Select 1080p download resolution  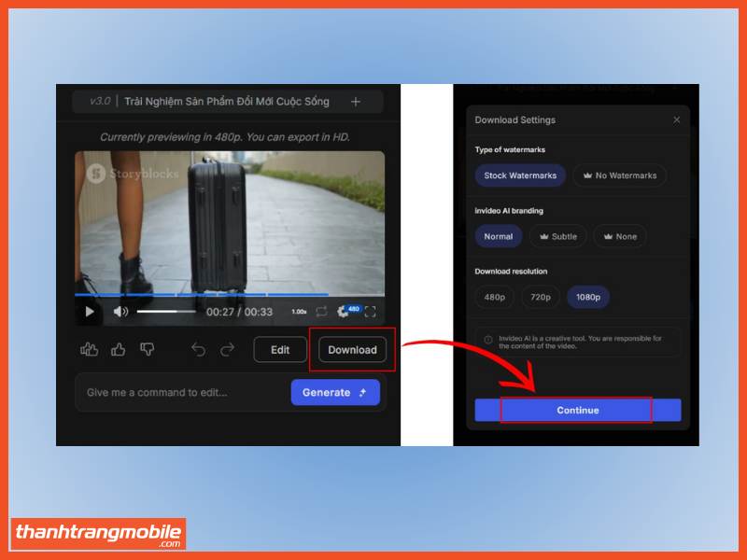click(588, 297)
